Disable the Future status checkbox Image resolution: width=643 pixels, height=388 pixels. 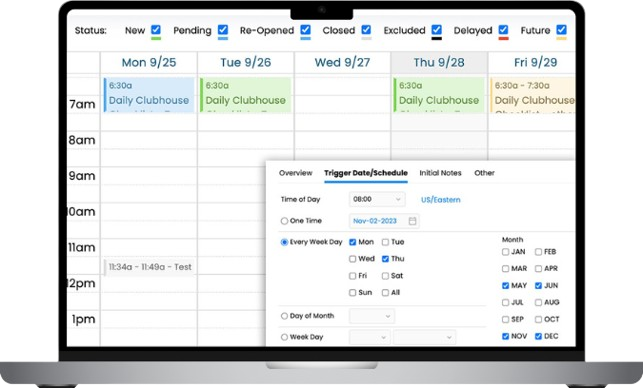click(561, 30)
